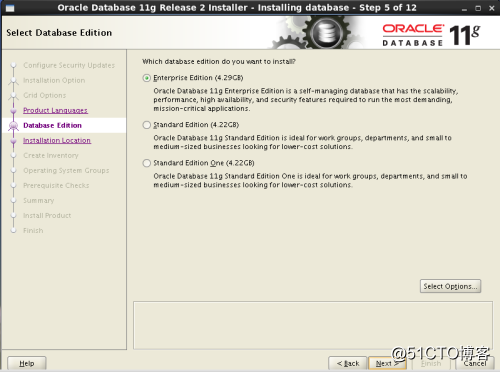Click the Product Languages step marker dot
The width and height of the screenshot is (500, 372).
click(x=13, y=111)
